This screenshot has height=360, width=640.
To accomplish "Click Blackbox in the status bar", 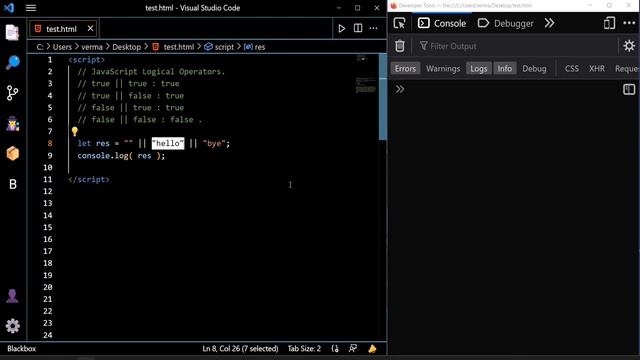I will (21, 349).
